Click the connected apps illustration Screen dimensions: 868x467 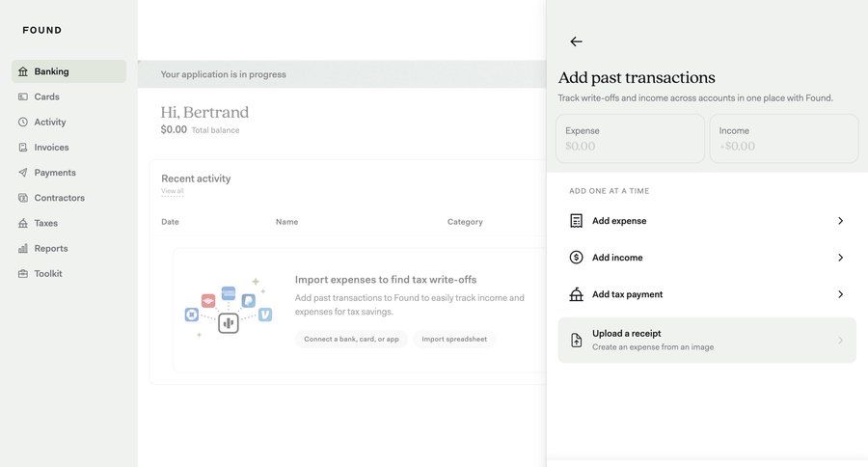click(x=228, y=309)
